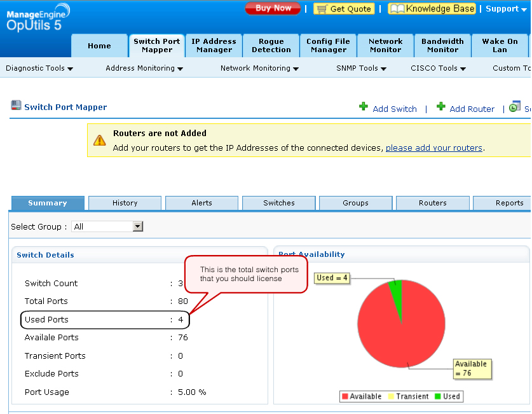
Task: Click the Add Switch link
Action: (x=395, y=109)
